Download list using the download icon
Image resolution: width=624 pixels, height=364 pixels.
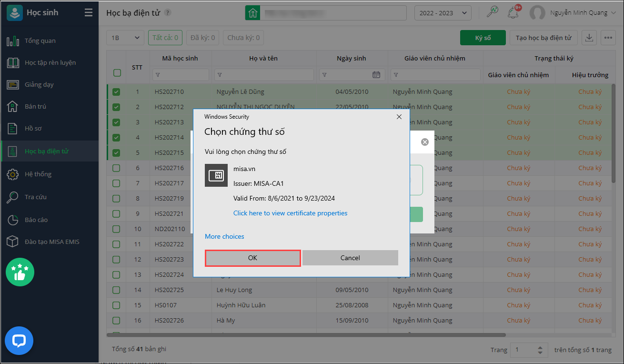pos(590,38)
